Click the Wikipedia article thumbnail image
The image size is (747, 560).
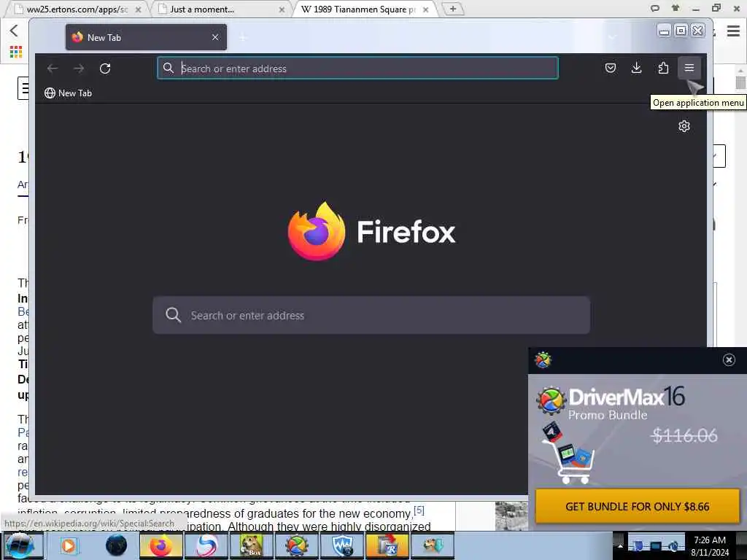511,516
